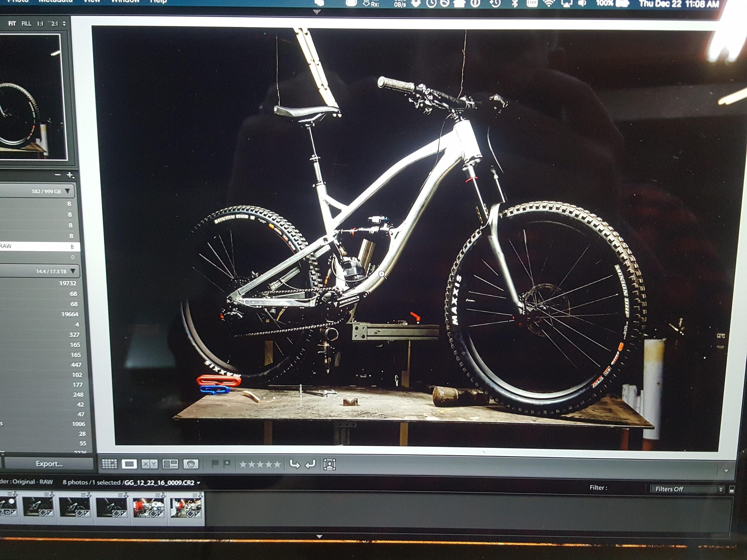Click the Export button
This screenshot has height=560, width=747.
(x=49, y=464)
